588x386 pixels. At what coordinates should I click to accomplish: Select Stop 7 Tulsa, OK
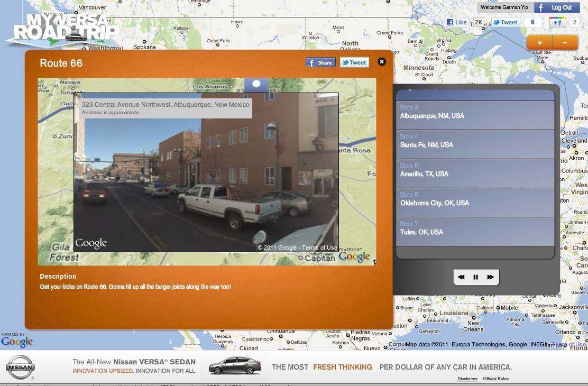click(475, 232)
